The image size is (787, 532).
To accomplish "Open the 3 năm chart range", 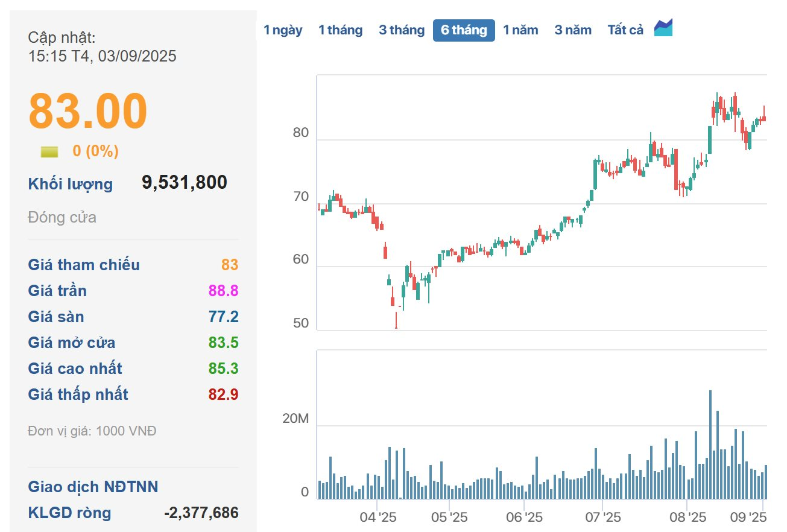I will point(573,30).
